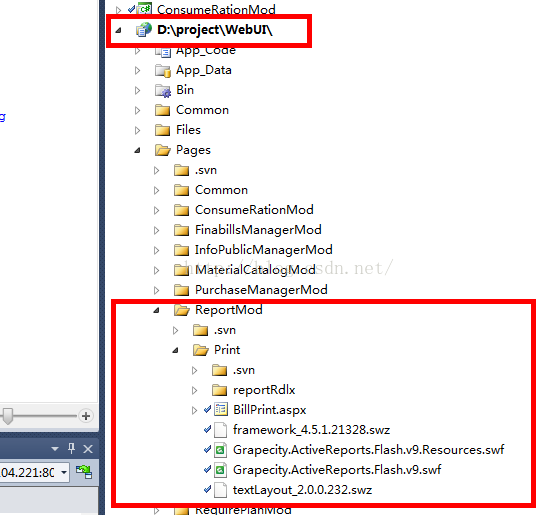Select the PurchaseManagerMod folder
This screenshot has width=558, height=515.
tap(261, 290)
